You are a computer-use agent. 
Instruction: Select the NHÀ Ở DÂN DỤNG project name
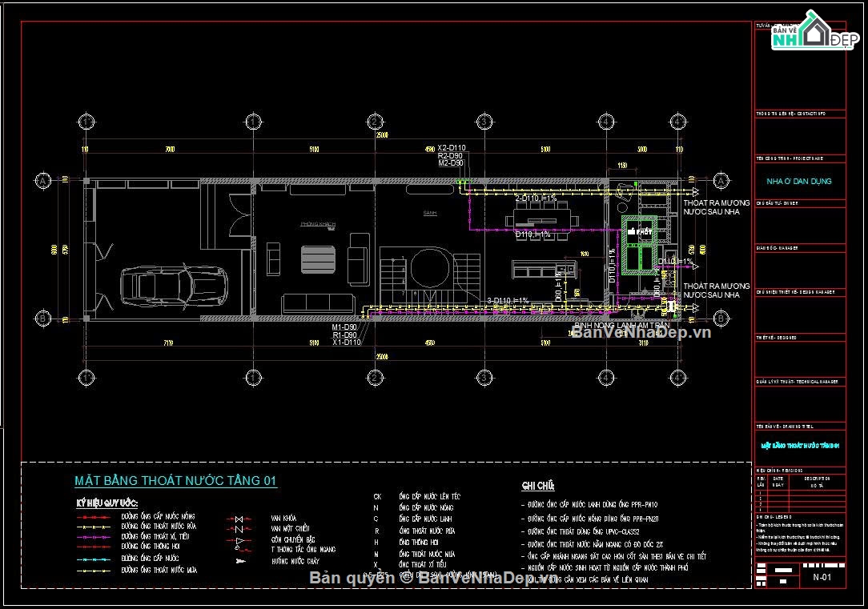[799, 182]
